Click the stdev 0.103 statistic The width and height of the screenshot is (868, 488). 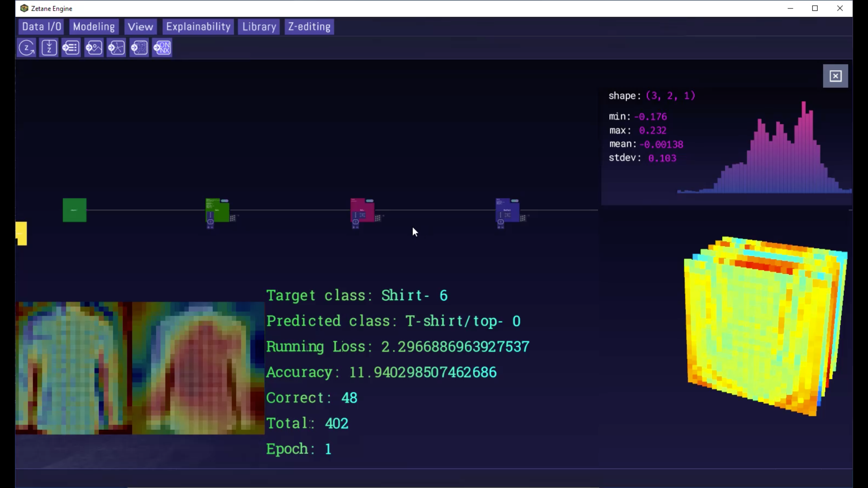pos(643,158)
